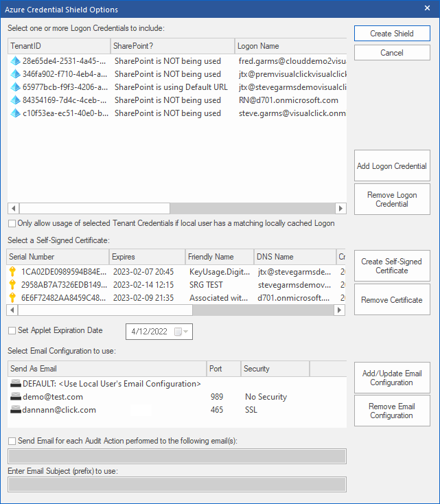
Task: Sort certificates by Expires column header
Action: (146, 257)
